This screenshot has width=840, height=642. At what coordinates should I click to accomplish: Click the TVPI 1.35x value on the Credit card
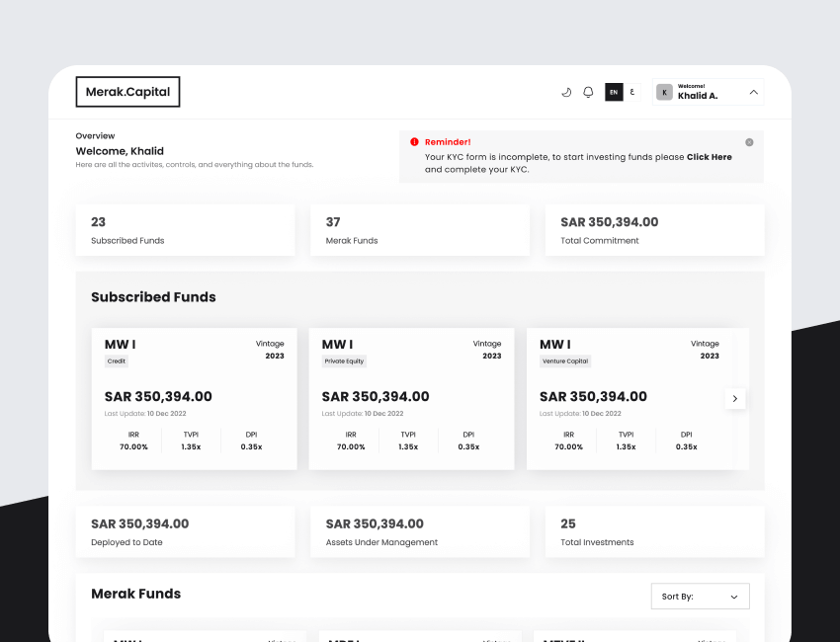191,446
